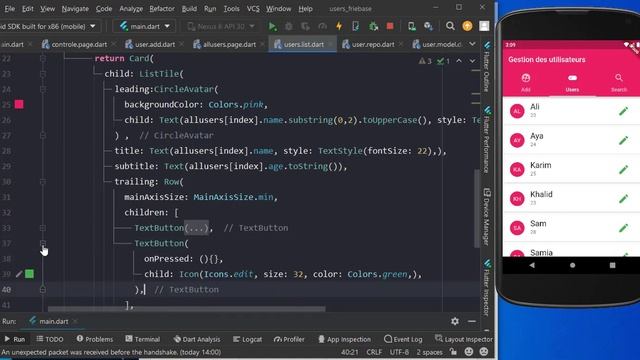Click the Attach Debugger to Android Process icon
Image resolution: width=640 pixels, height=360 pixels.
click(373, 26)
